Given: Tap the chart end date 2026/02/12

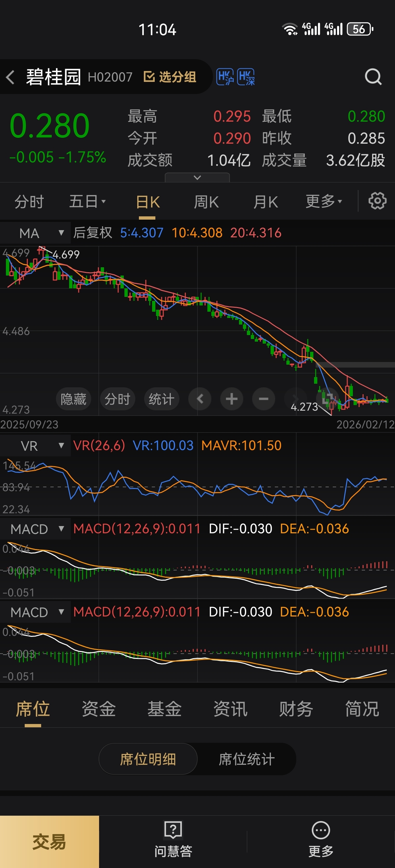Looking at the screenshot, I should [366, 424].
